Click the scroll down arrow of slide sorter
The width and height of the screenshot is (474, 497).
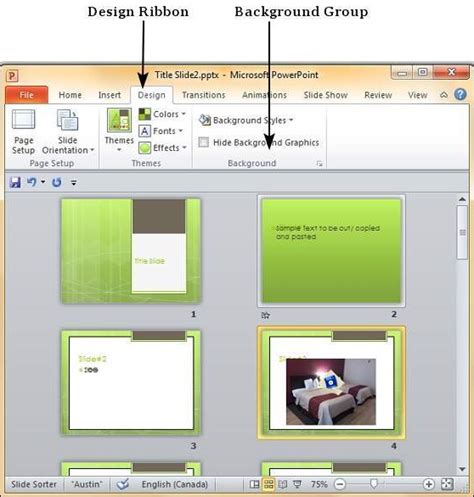tap(462, 469)
